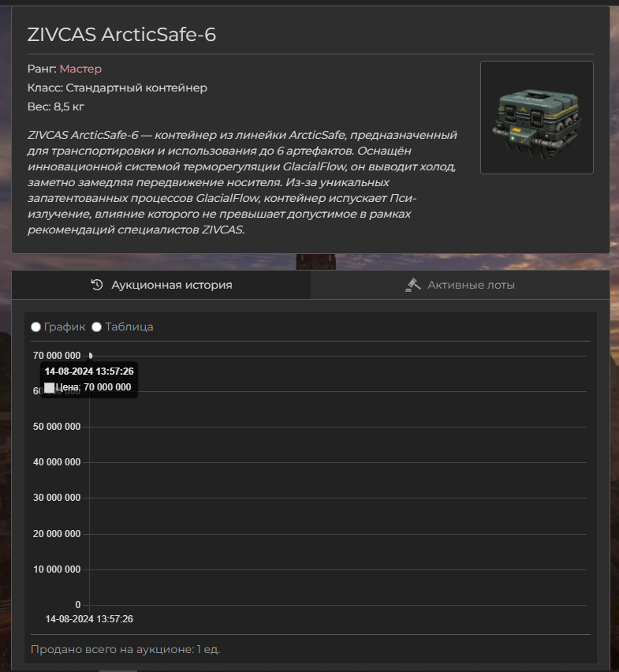The image size is (619, 672).
Task: Switch to the Активные лоты tab
Action: pyautogui.click(x=460, y=285)
